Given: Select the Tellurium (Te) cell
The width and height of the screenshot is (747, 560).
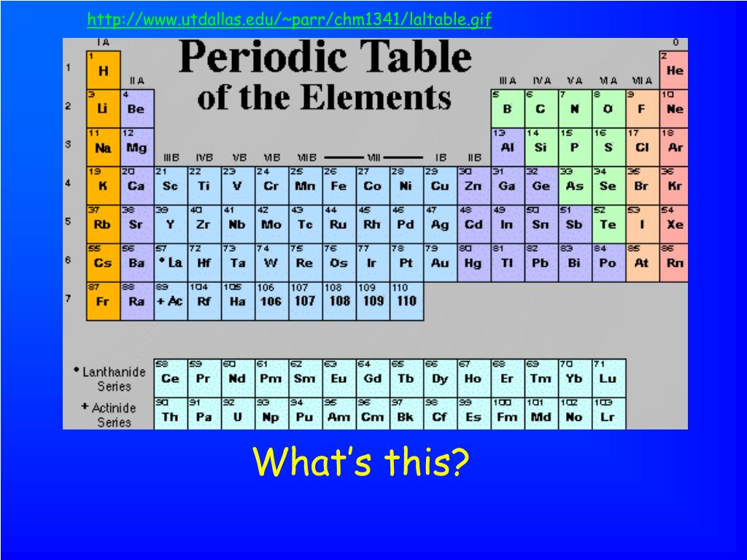Looking at the screenshot, I should [x=609, y=225].
